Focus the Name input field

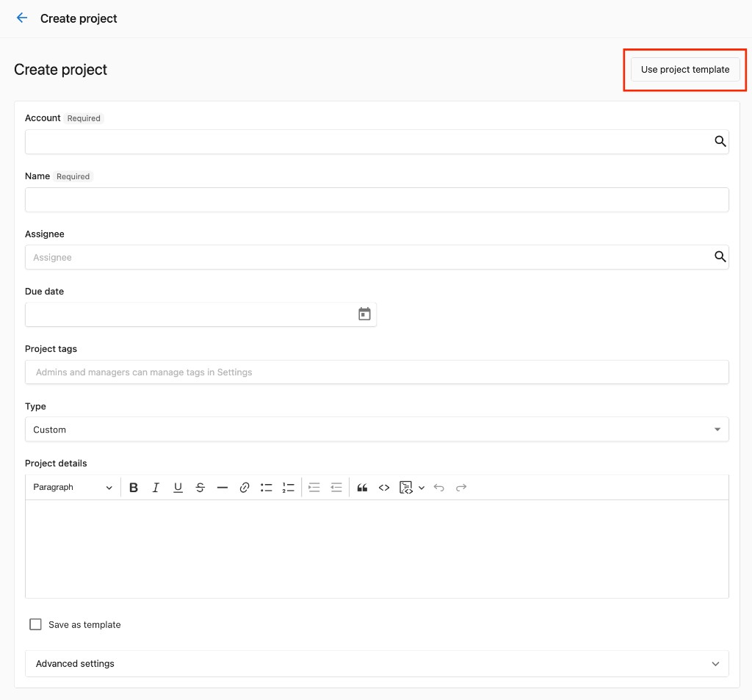(377, 200)
